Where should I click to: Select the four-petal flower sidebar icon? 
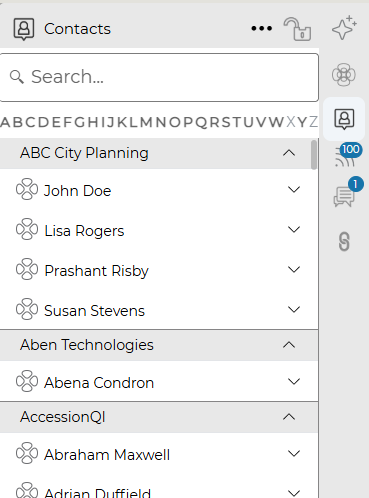(x=344, y=74)
